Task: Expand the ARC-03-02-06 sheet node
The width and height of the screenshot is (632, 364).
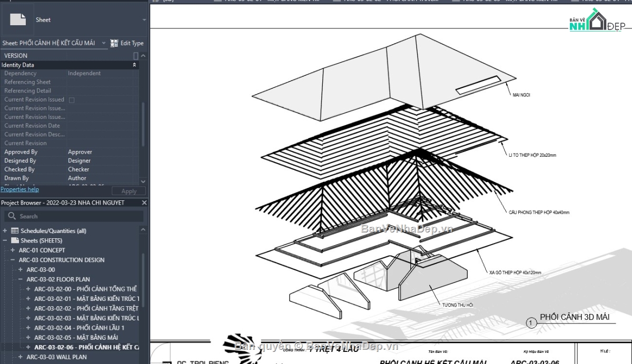Action: (x=28, y=347)
